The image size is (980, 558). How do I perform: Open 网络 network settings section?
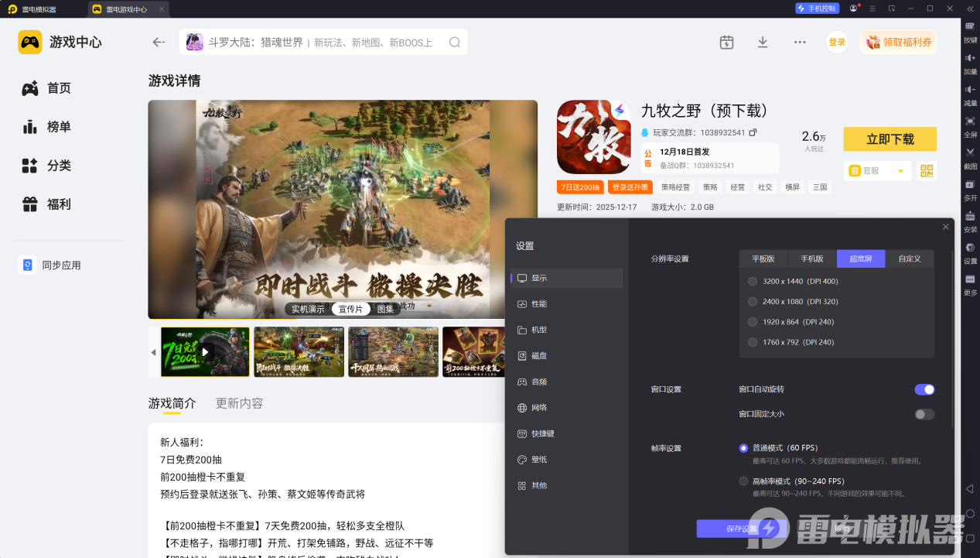coord(566,408)
